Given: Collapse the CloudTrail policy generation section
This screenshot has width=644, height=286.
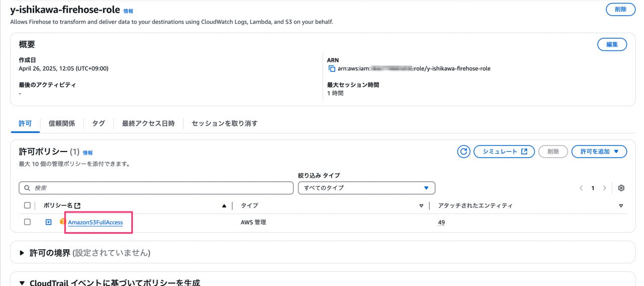Looking at the screenshot, I should point(22,282).
